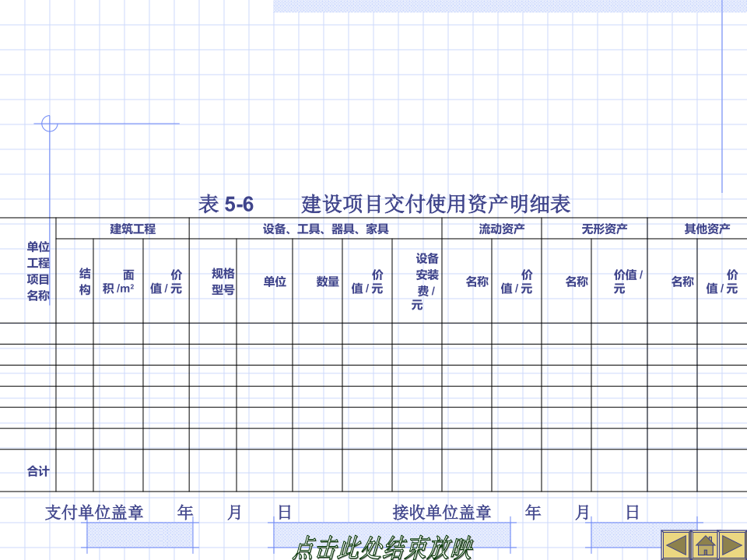Click the 流动资产 column group header

click(x=502, y=229)
